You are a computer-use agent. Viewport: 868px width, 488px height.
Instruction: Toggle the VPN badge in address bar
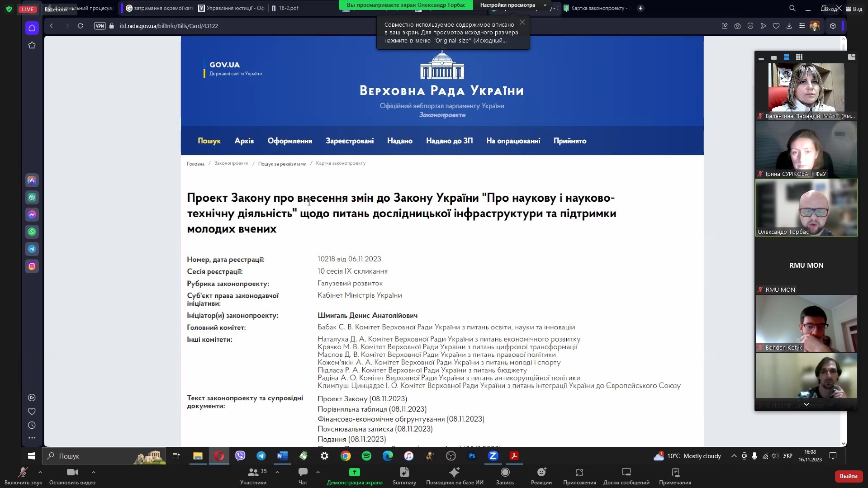pos(100,26)
